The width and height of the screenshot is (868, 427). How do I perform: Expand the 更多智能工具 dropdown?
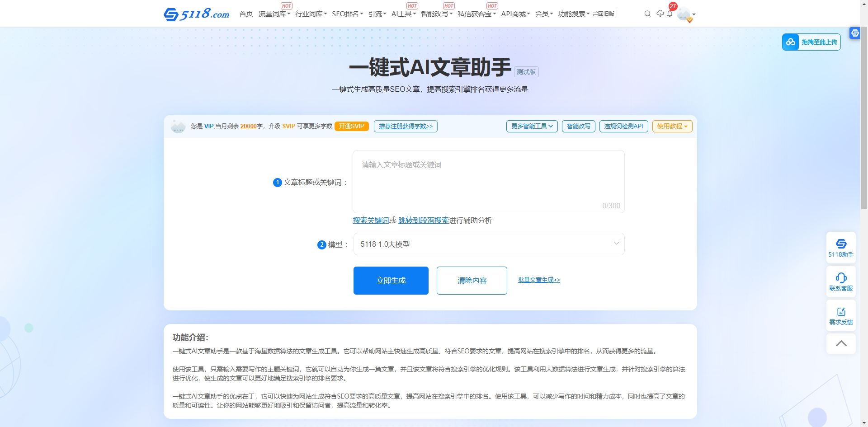coord(532,126)
